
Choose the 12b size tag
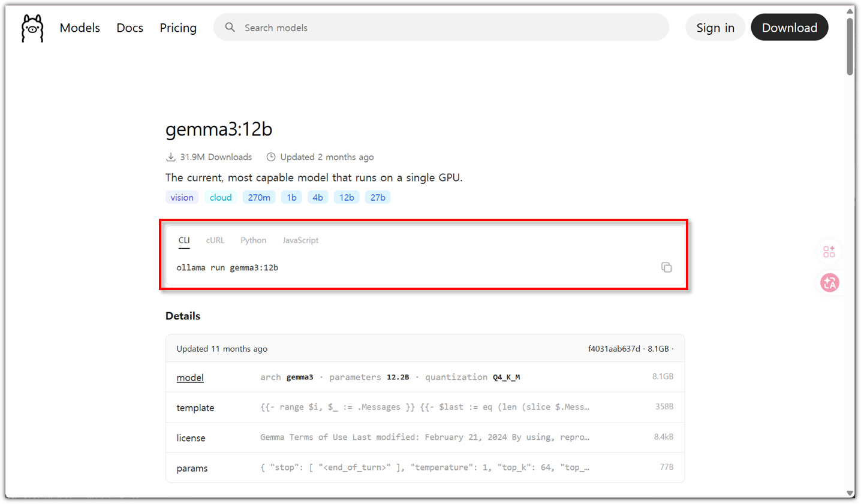pyautogui.click(x=347, y=197)
